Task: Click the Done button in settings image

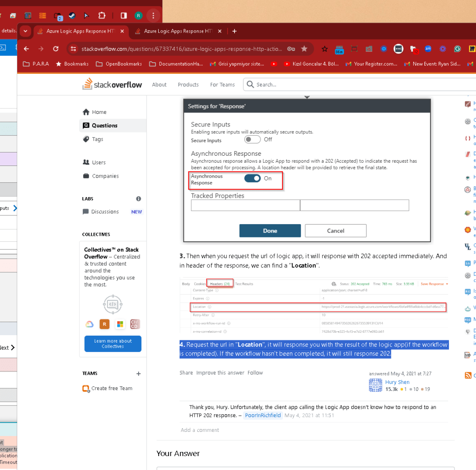Action: click(x=270, y=231)
